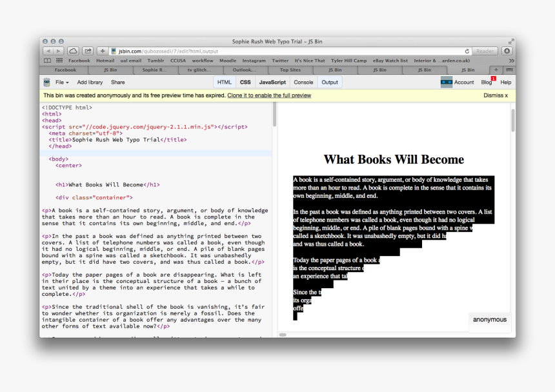The image size is (555, 392).
Task: Click the show all tabs icon
Action: [x=509, y=70]
